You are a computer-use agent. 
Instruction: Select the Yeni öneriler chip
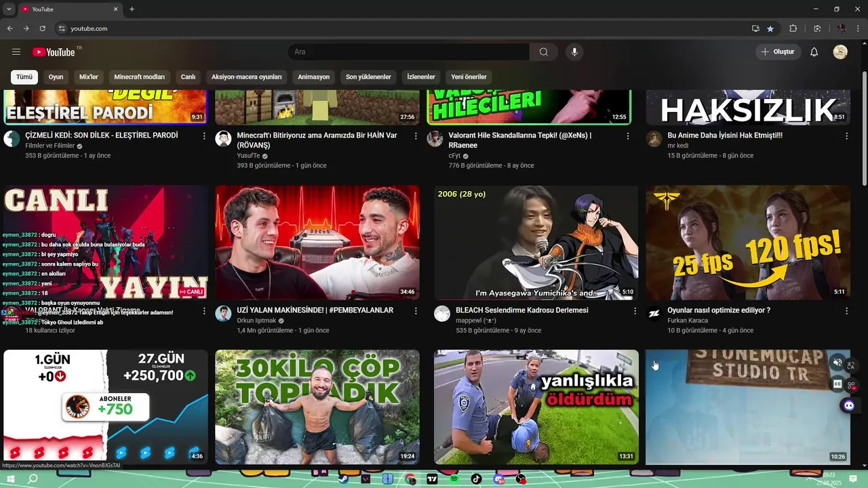point(469,77)
